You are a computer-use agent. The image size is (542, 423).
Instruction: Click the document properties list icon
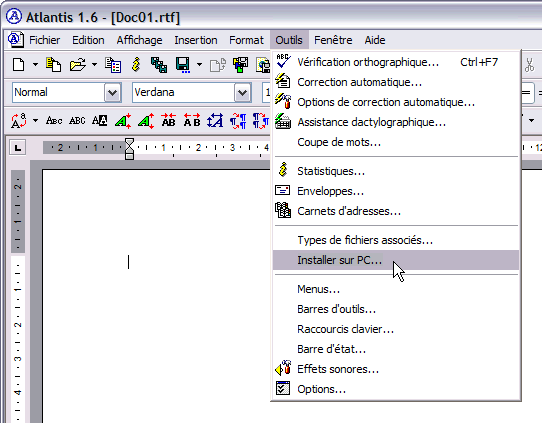[x=113, y=65]
